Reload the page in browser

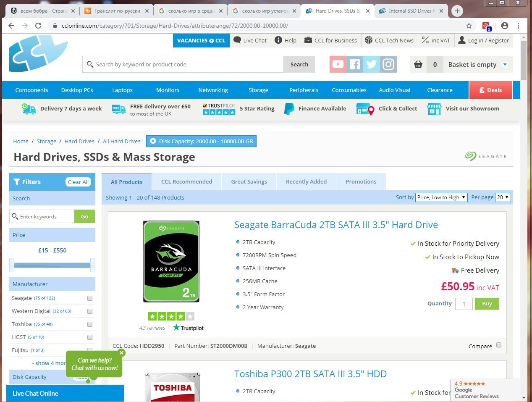pyautogui.click(x=38, y=26)
